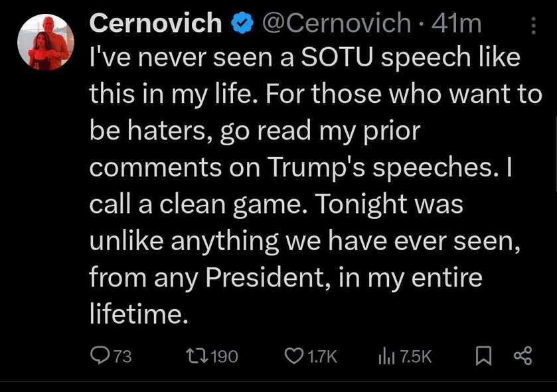Click the reply count "73"

(x=123, y=357)
